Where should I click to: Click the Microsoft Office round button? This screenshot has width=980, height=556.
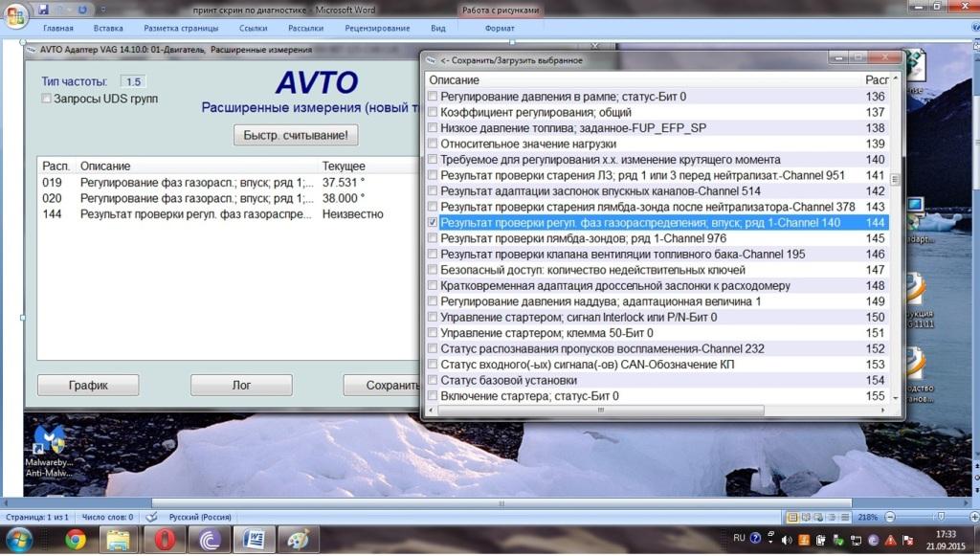(x=16, y=17)
